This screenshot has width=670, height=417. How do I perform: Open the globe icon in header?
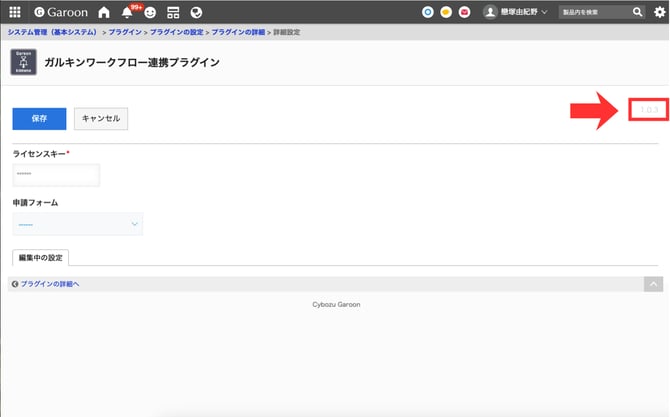196,12
